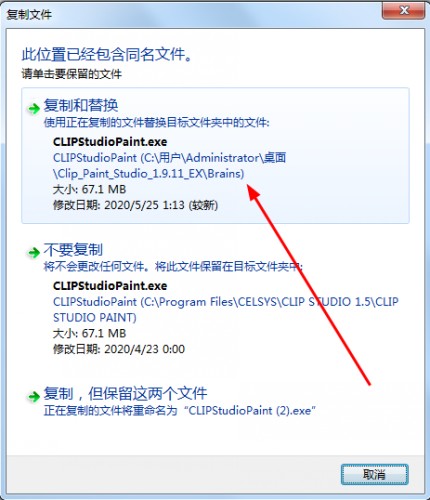The image size is (430, 500).
Task: Click 大小: 67.1 MB under copy and replace
Action: tap(89, 189)
